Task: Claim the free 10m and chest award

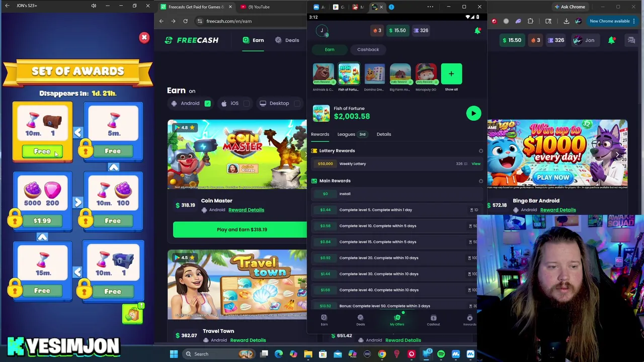Action: [x=42, y=151]
